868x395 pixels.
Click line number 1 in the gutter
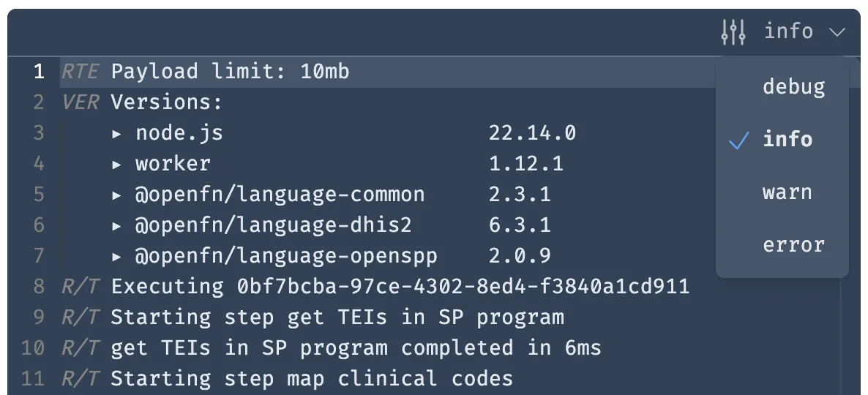coord(38,72)
